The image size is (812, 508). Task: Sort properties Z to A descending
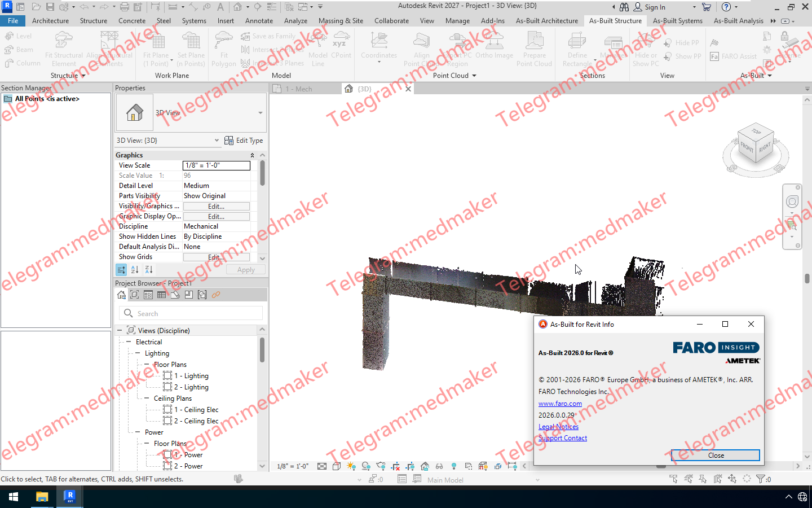point(149,270)
